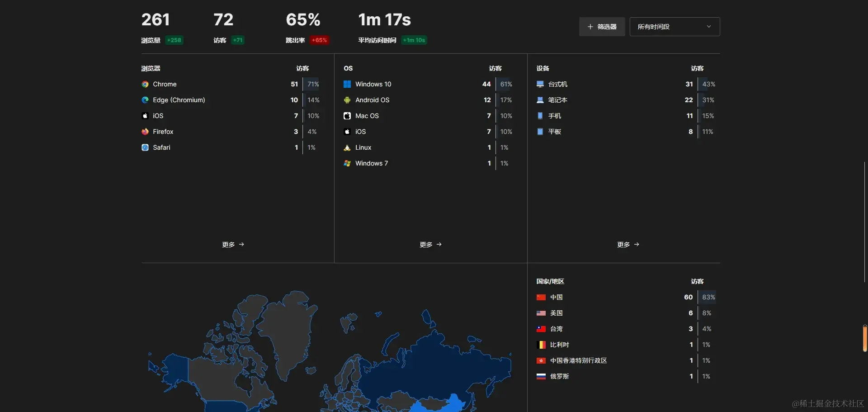Open 更多 under the browsers panel

tap(233, 245)
